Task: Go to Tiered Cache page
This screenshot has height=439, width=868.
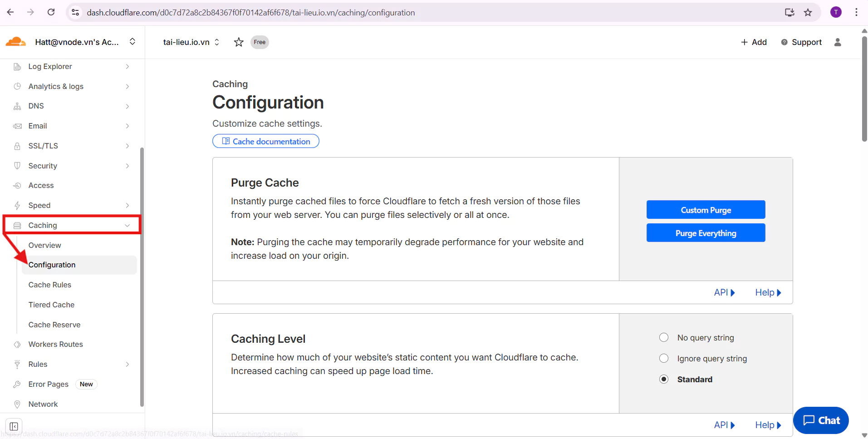Action: (x=51, y=305)
